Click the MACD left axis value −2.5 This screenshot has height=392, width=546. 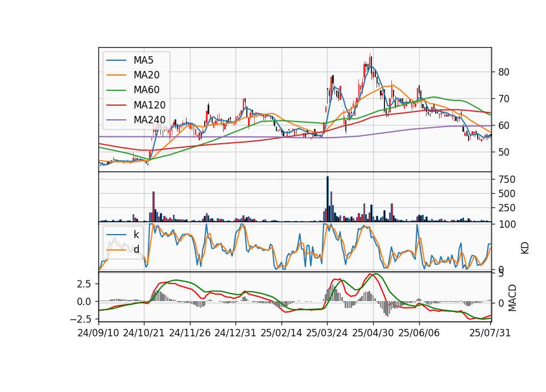80,319
